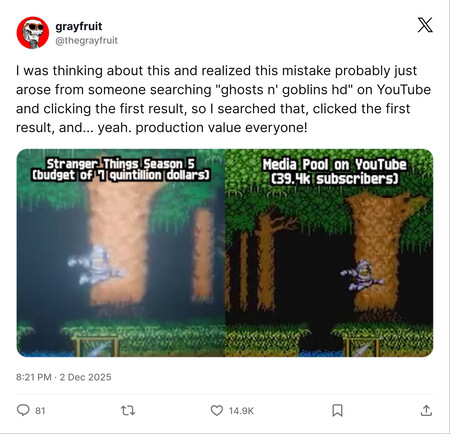Open grayfruit's skull profile avatar
This screenshot has width=450, height=434.
(33, 33)
